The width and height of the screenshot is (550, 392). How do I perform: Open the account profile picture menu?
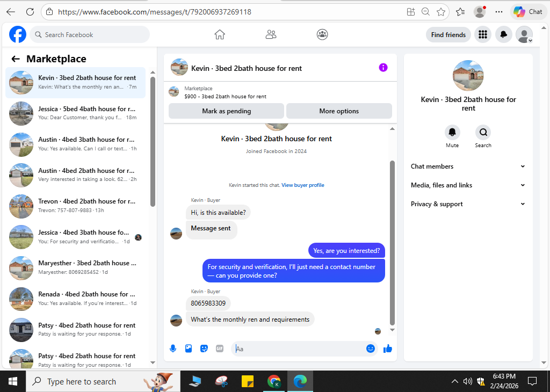pos(524,34)
